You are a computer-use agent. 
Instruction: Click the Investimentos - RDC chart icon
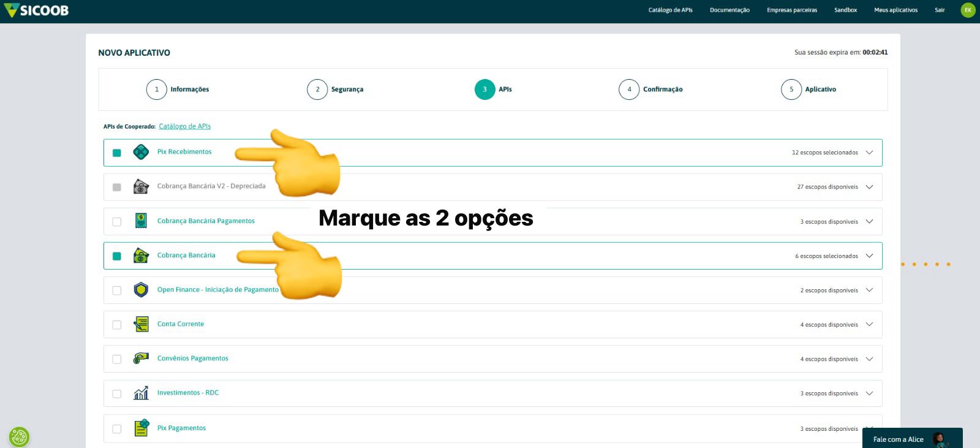[141, 393]
